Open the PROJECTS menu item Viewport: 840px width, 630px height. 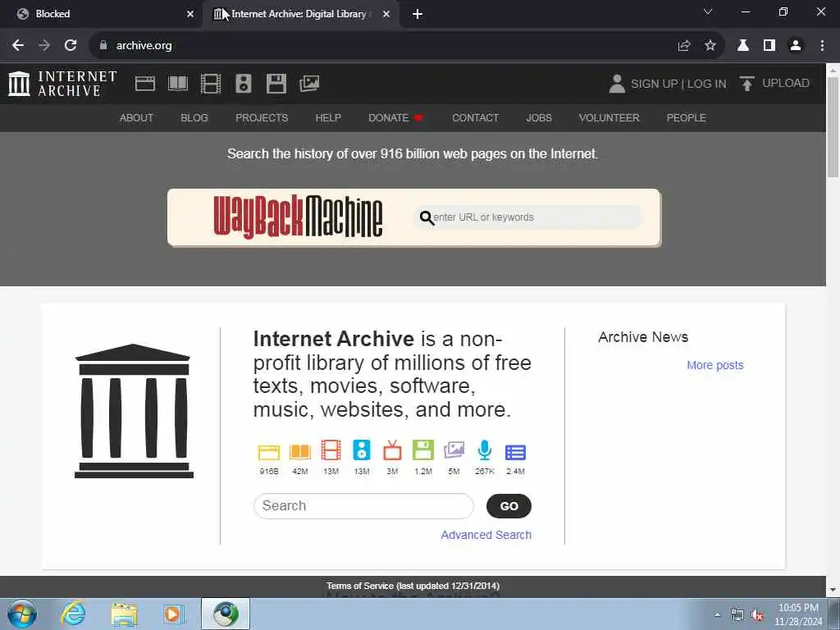262,118
